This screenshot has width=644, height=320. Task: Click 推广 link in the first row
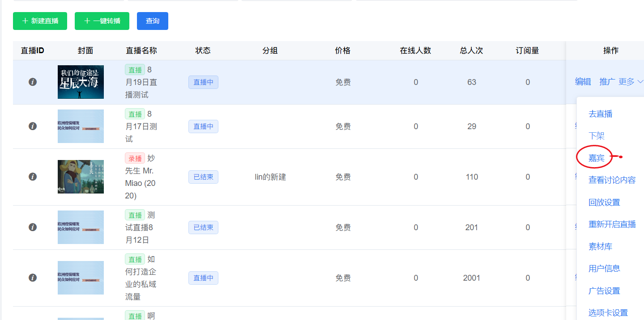(x=607, y=82)
